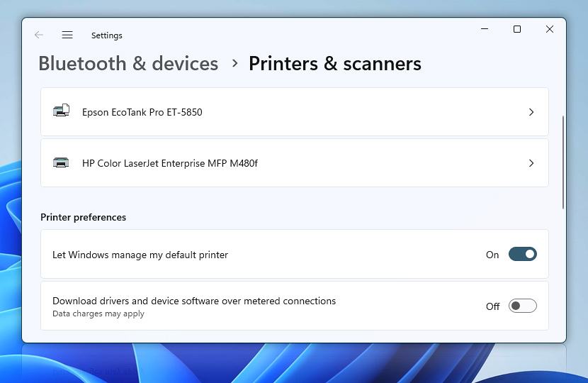This screenshot has height=383, width=588.
Task: Click the vertical scrollbar thumb
Action: [563, 162]
